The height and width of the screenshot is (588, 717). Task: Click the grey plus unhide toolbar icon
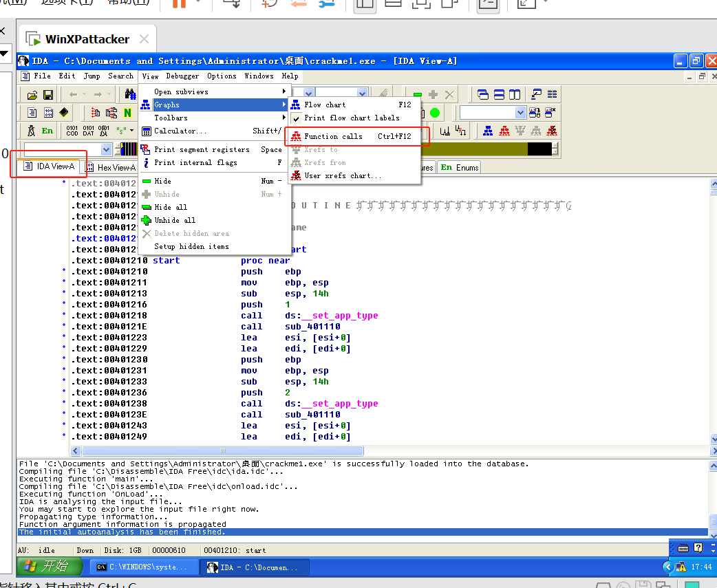tap(433, 95)
